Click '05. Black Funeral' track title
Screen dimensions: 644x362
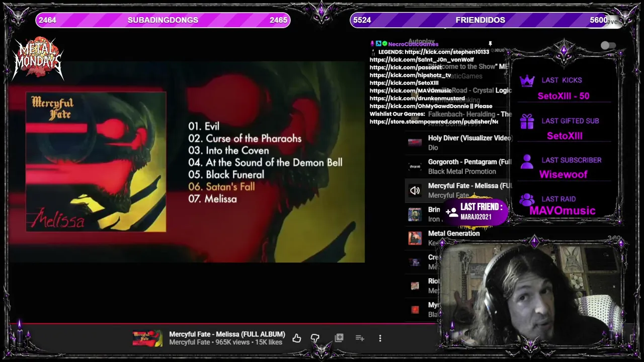click(226, 175)
